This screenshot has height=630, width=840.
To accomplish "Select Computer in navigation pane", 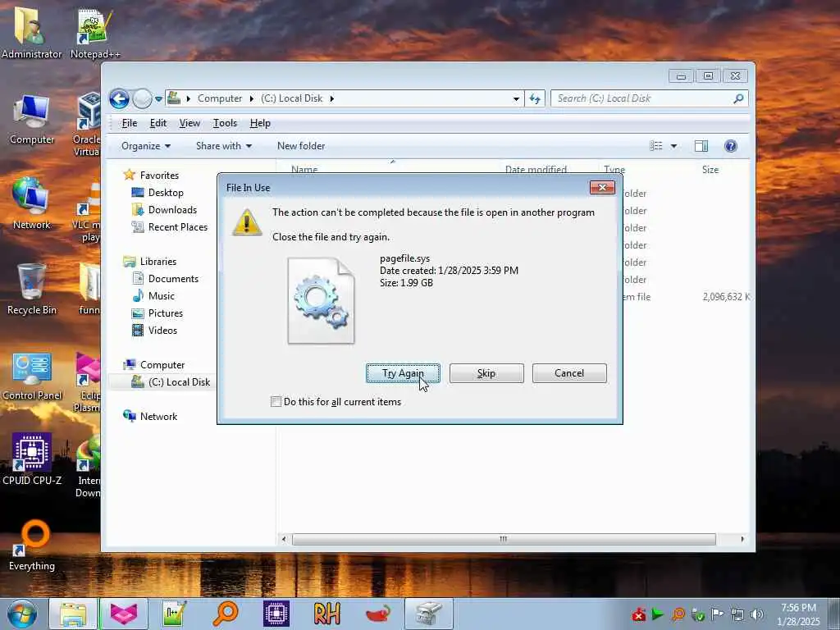I will [x=162, y=365].
